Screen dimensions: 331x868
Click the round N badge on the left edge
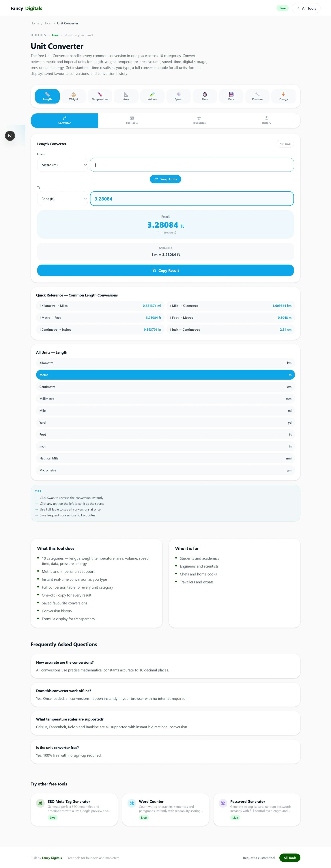10,136
